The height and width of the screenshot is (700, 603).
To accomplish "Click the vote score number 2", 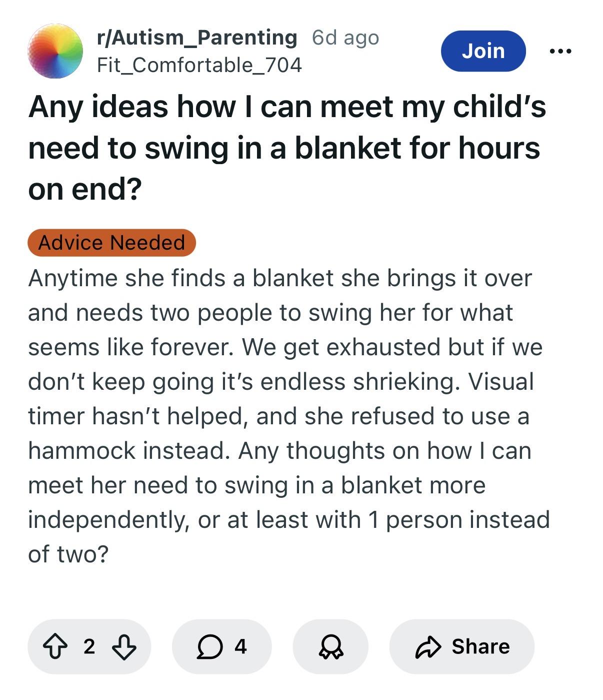I will 89,646.
